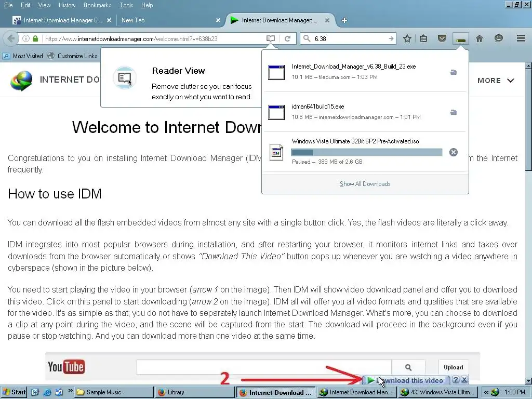Close the Download this video panel
This screenshot has height=399, width=532.
click(x=464, y=380)
